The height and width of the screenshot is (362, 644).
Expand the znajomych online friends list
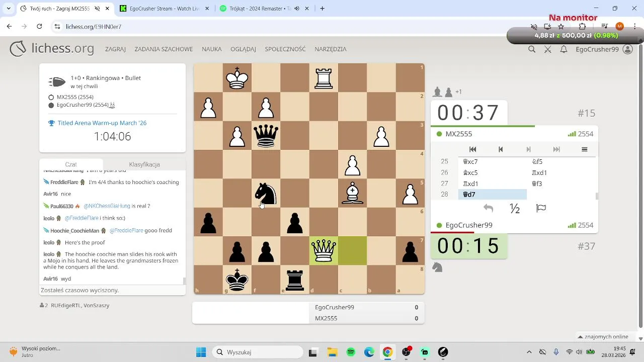click(603, 337)
